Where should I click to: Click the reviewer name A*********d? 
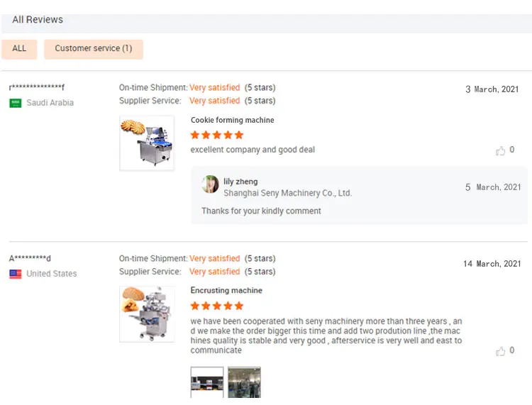click(30, 258)
